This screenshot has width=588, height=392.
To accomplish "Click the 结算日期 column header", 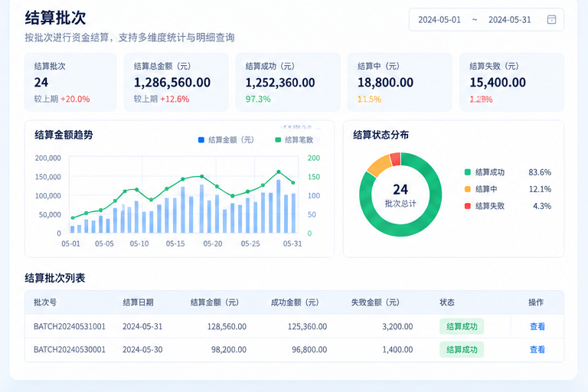I will (138, 302).
